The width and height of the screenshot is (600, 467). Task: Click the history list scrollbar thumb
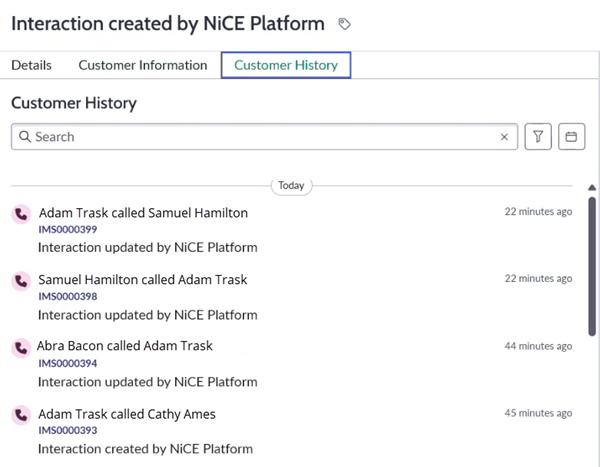(592, 263)
